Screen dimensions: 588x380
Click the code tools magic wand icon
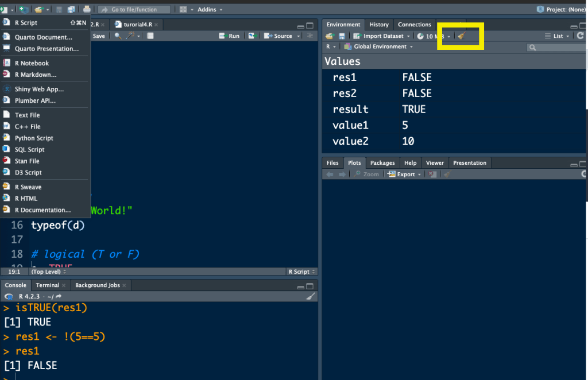point(130,36)
